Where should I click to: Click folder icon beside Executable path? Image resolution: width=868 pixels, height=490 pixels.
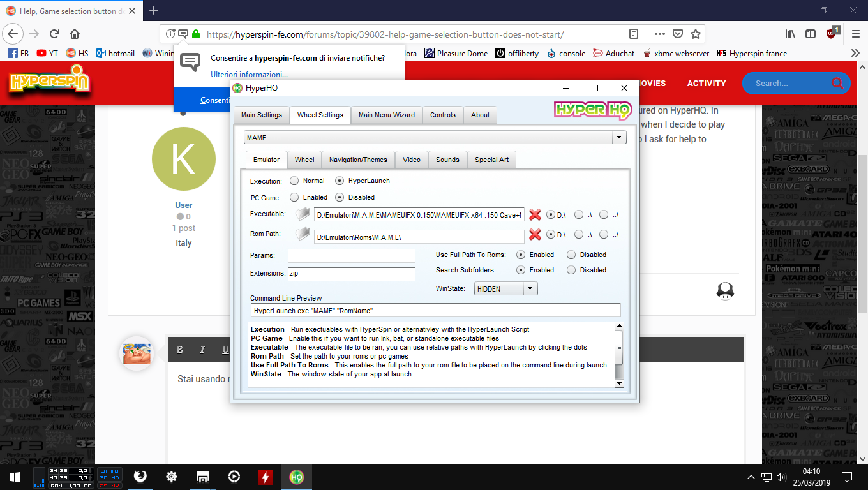coord(303,214)
